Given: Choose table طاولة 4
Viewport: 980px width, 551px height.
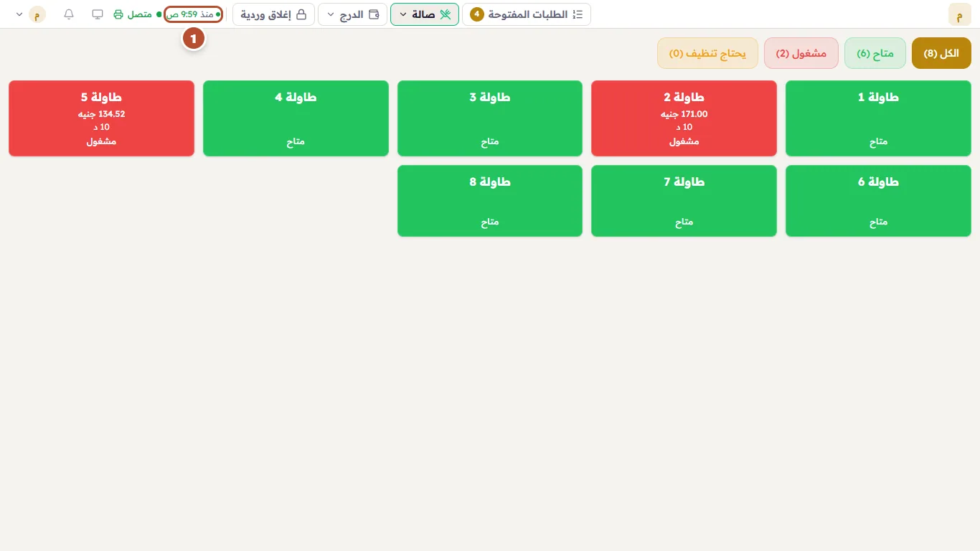Looking at the screenshot, I should tap(296, 118).
